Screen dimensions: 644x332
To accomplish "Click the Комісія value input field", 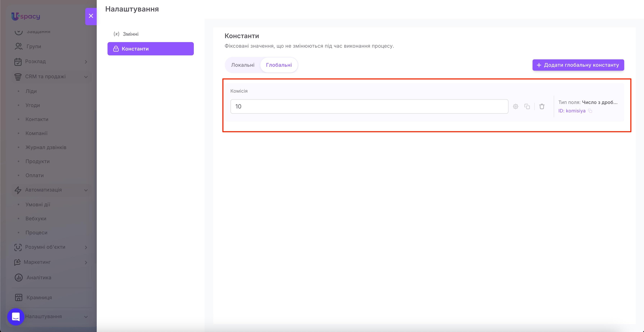I will point(369,106).
